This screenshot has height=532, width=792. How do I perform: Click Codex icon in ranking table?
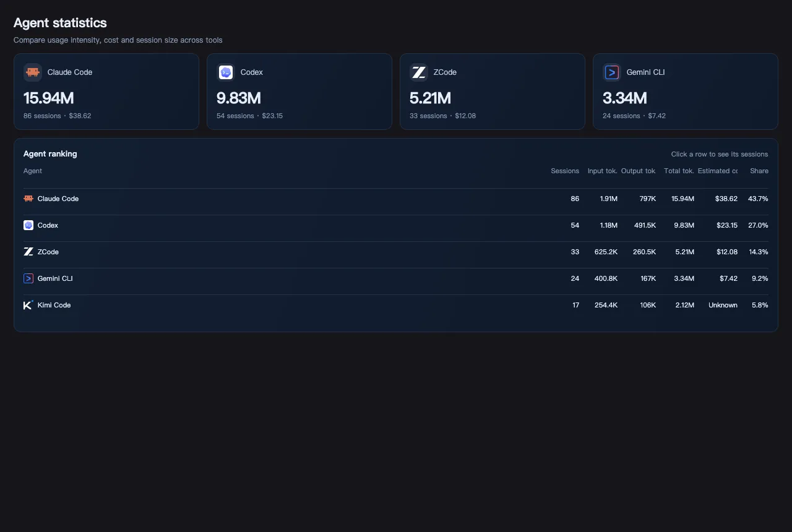point(28,225)
